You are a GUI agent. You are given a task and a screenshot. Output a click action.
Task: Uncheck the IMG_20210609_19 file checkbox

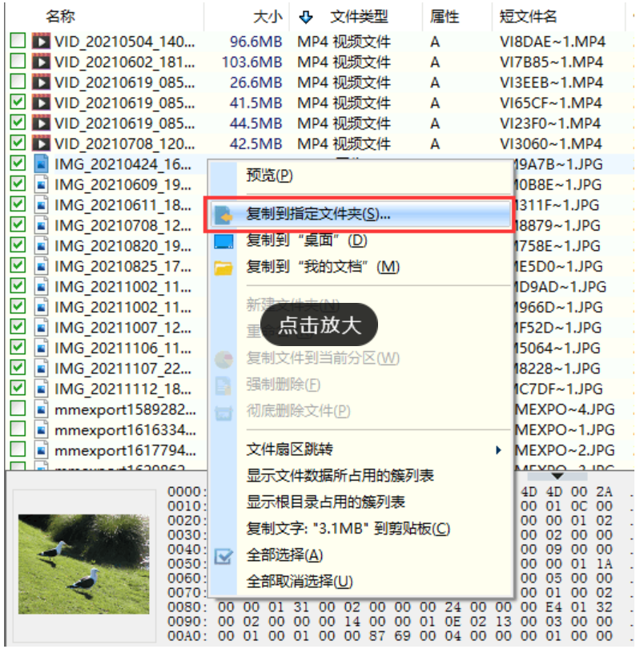pos(18,183)
